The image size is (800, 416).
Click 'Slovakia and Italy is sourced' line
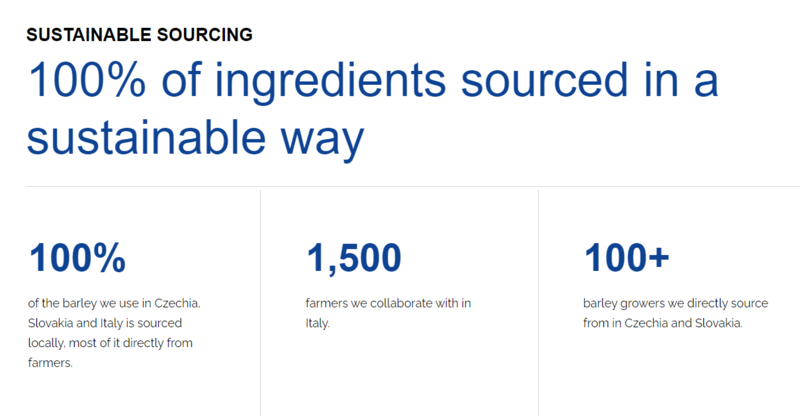[105, 323]
